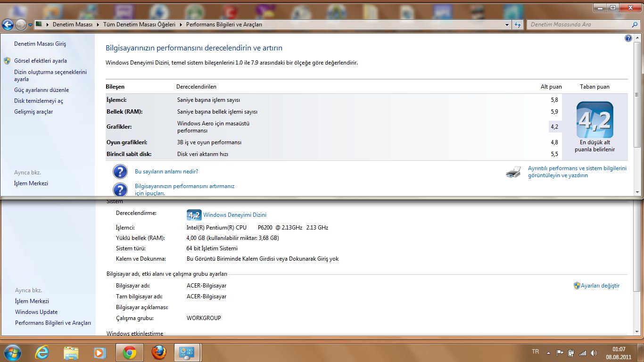Image resolution: width=644 pixels, height=362 pixels.
Task: Open the network signal tray icon
Action: [583, 352]
